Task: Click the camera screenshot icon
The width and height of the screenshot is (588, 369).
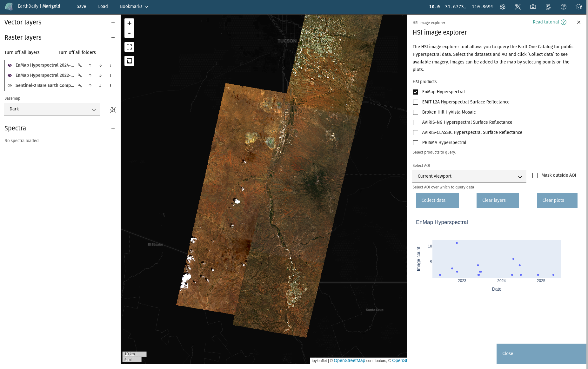Action: (x=533, y=7)
